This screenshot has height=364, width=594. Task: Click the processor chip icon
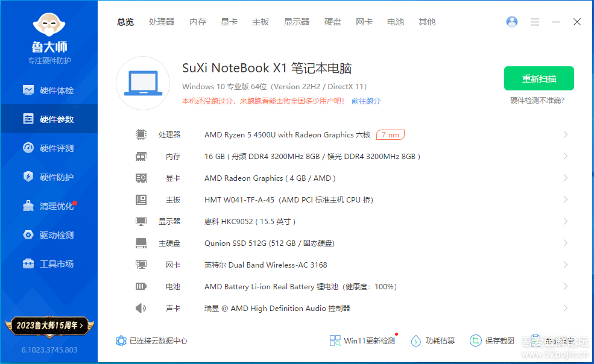click(x=141, y=134)
